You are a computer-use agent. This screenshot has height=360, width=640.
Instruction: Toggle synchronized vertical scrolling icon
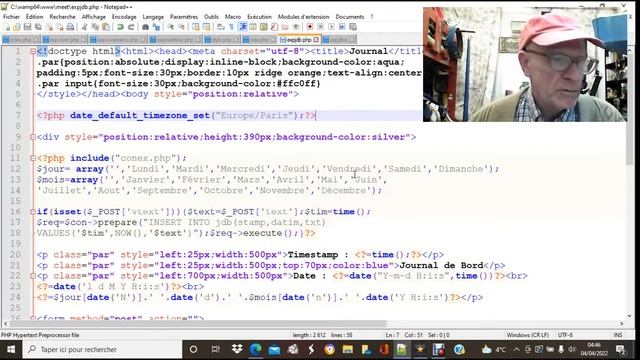pos(196,27)
